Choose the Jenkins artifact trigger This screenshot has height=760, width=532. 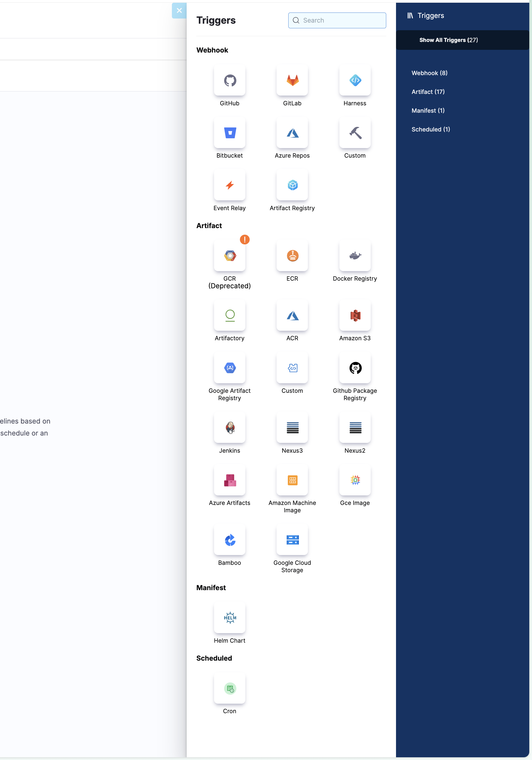pyautogui.click(x=230, y=427)
